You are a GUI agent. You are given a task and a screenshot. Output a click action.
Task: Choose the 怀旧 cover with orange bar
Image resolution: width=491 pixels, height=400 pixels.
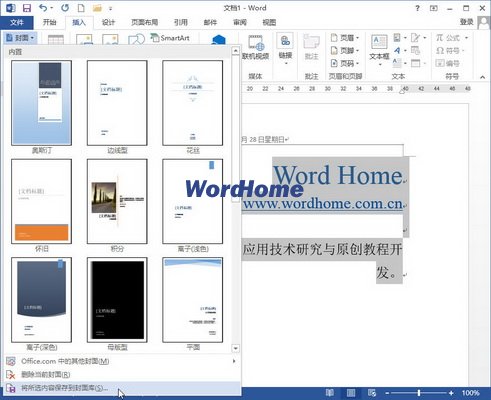41,201
